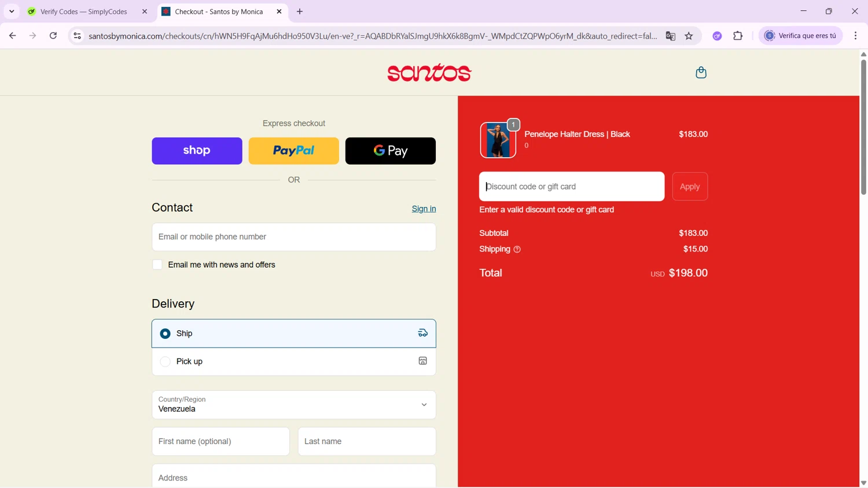868x488 pixels.
Task: Click the browser address bar URL
Action: tap(373, 36)
